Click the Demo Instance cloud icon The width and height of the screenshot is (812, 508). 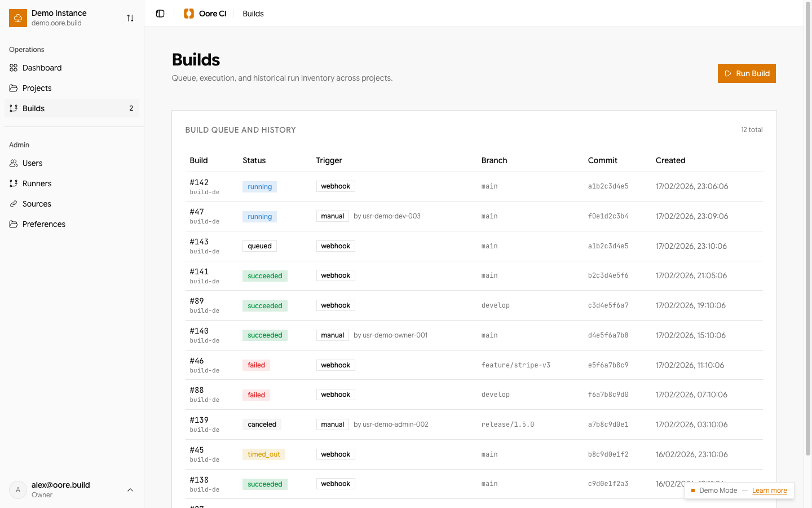[x=18, y=18]
